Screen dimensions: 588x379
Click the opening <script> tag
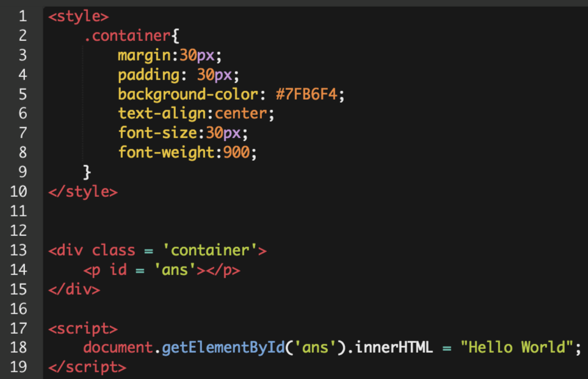point(83,329)
